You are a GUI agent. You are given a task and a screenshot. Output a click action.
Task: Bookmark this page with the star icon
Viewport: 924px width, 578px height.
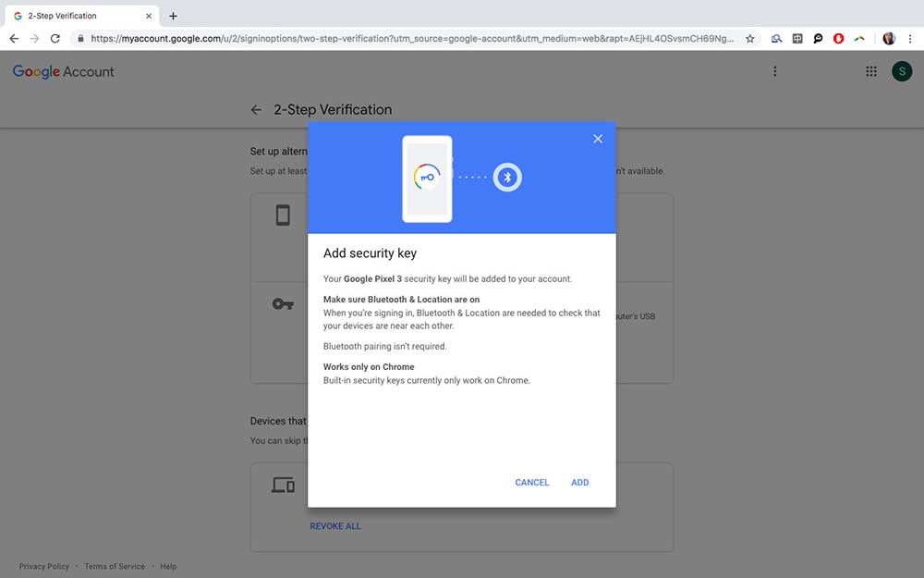[749, 39]
